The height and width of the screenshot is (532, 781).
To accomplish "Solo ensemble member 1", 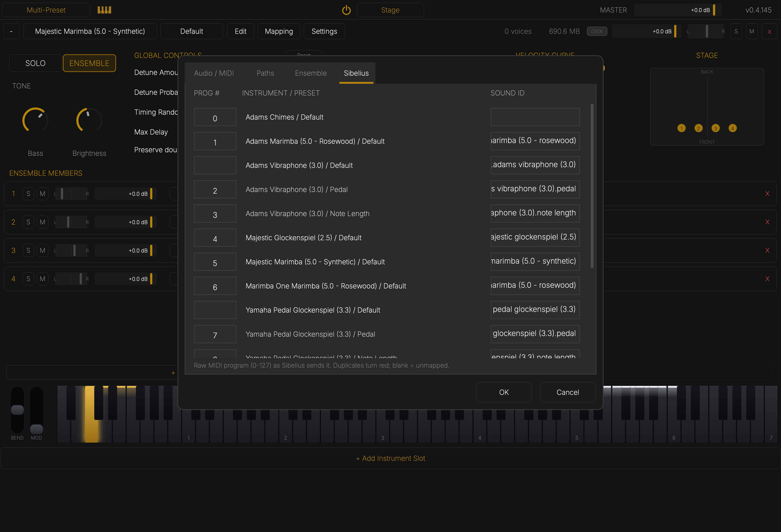I will [x=28, y=194].
